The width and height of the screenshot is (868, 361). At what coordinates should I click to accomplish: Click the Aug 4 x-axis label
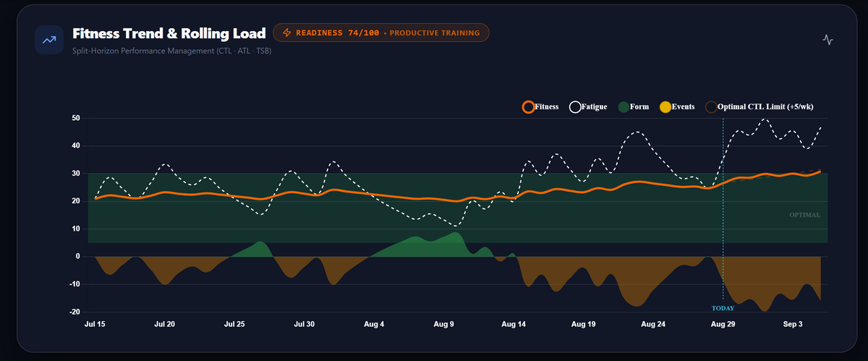(x=374, y=324)
